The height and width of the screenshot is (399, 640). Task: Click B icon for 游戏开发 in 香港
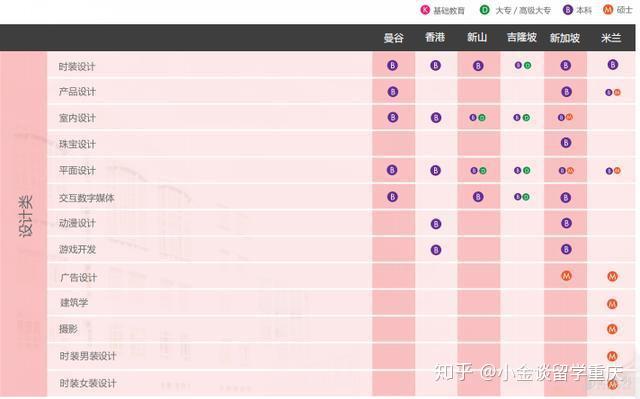[436, 250]
